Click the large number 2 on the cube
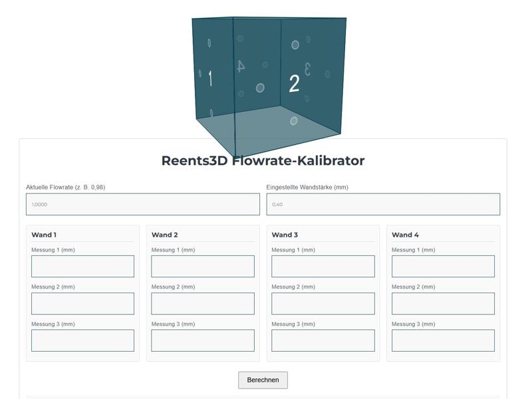 294,84
